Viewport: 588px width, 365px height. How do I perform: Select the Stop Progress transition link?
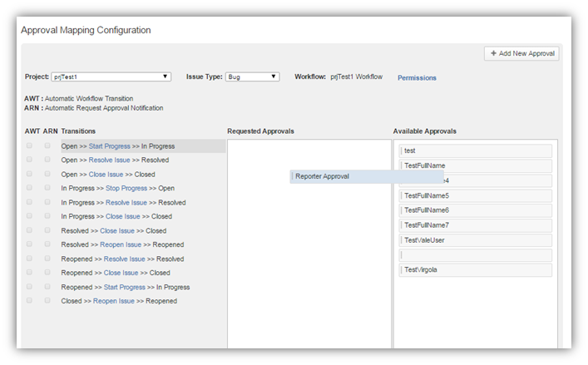[126, 188]
